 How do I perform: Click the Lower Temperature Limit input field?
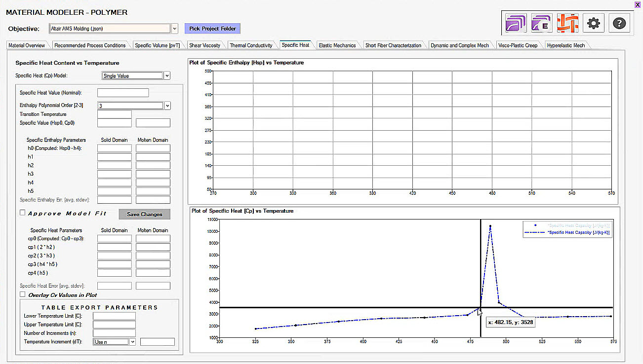pos(114,316)
